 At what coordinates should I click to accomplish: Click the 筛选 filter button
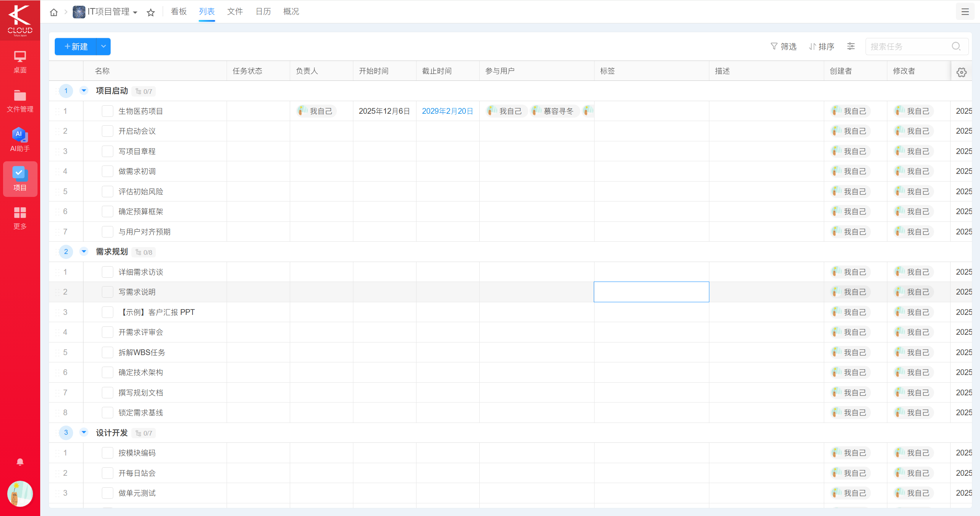tap(783, 46)
